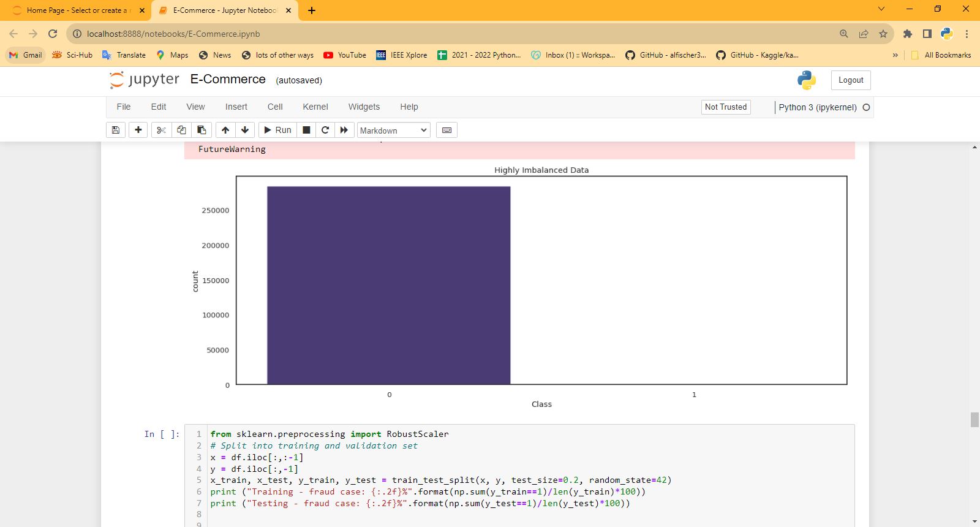Open the Help menu
The width and height of the screenshot is (980, 527).
coord(409,107)
